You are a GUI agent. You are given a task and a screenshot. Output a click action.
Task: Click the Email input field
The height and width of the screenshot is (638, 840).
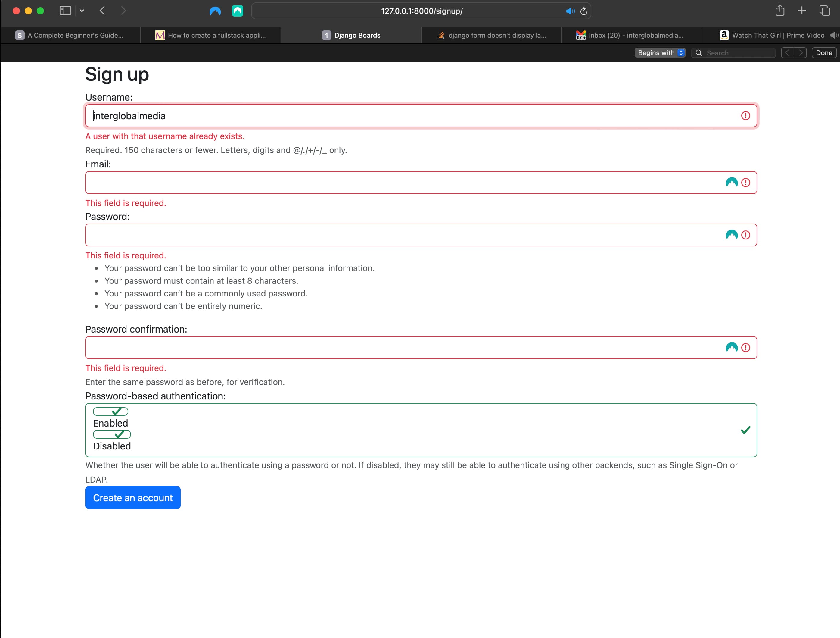click(x=421, y=183)
